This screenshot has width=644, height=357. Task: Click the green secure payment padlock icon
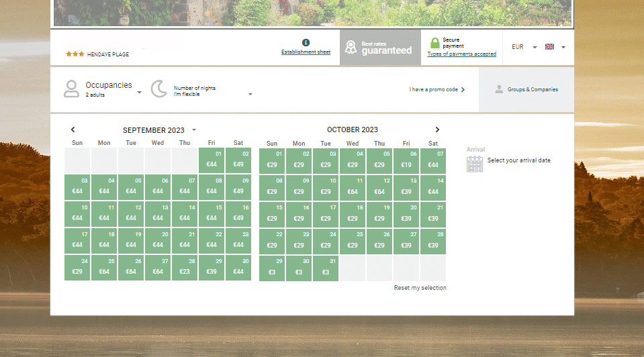(x=434, y=43)
